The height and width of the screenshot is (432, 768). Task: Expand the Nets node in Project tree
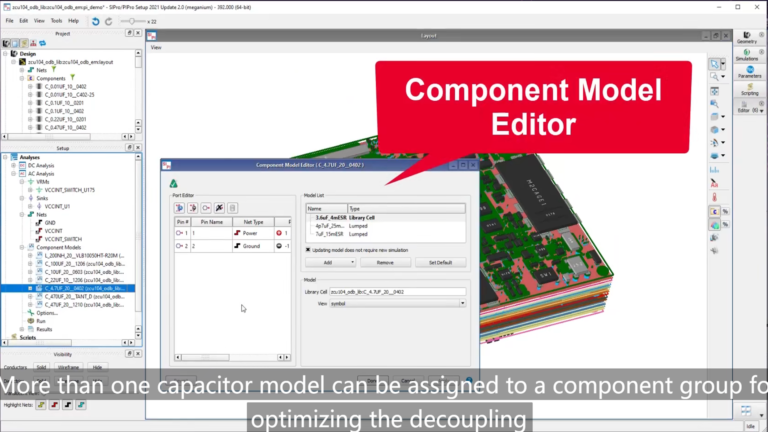pyautogui.click(x=22, y=70)
